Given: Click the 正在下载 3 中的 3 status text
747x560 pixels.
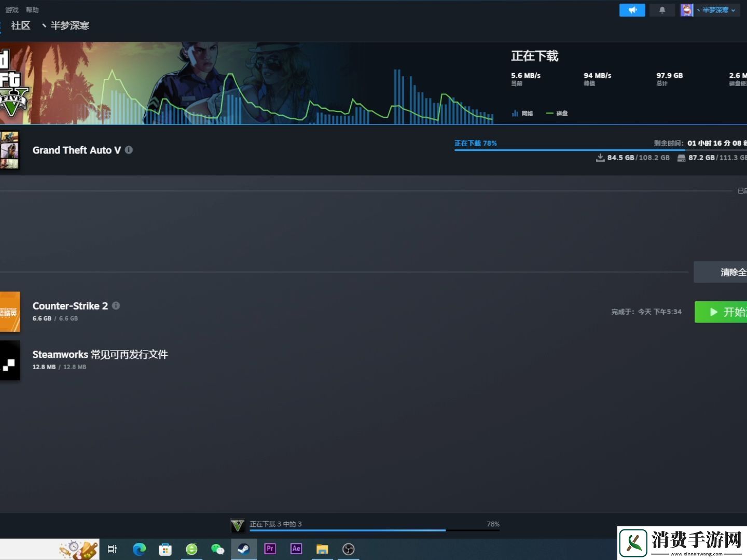Looking at the screenshot, I should click(x=275, y=524).
